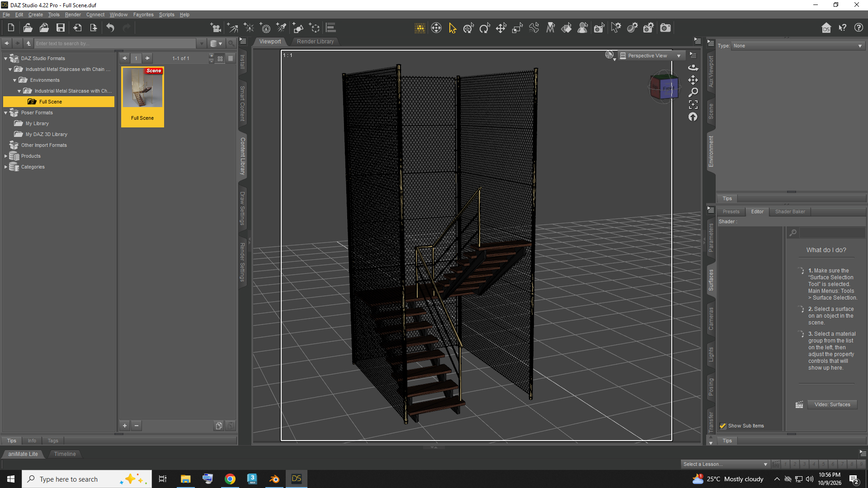Viewport: 868px width, 488px height.
Task: Toggle the Show Sub Items checkbox
Action: click(723, 426)
